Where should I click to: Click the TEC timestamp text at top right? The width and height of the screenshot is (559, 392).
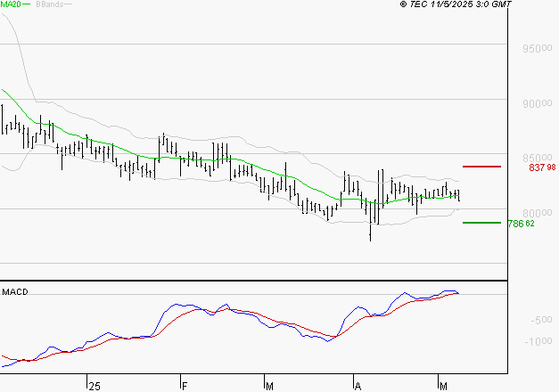pos(456,4)
